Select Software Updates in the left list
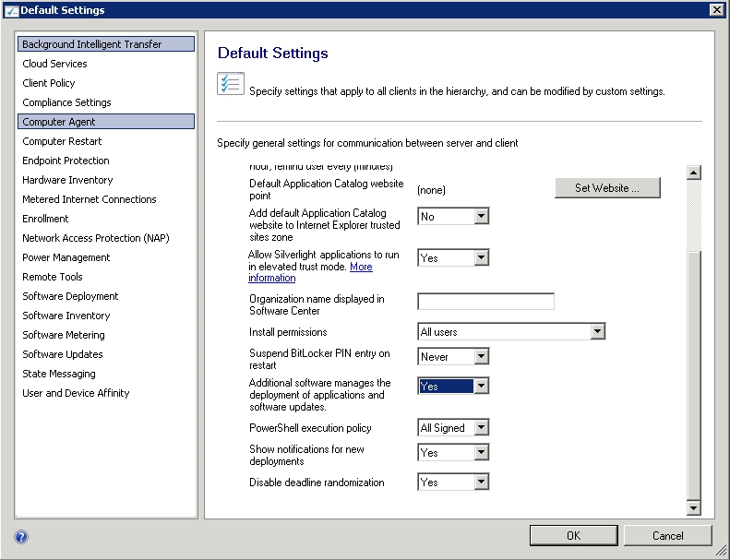This screenshot has width=730, height=560. [x=63, y=354]
